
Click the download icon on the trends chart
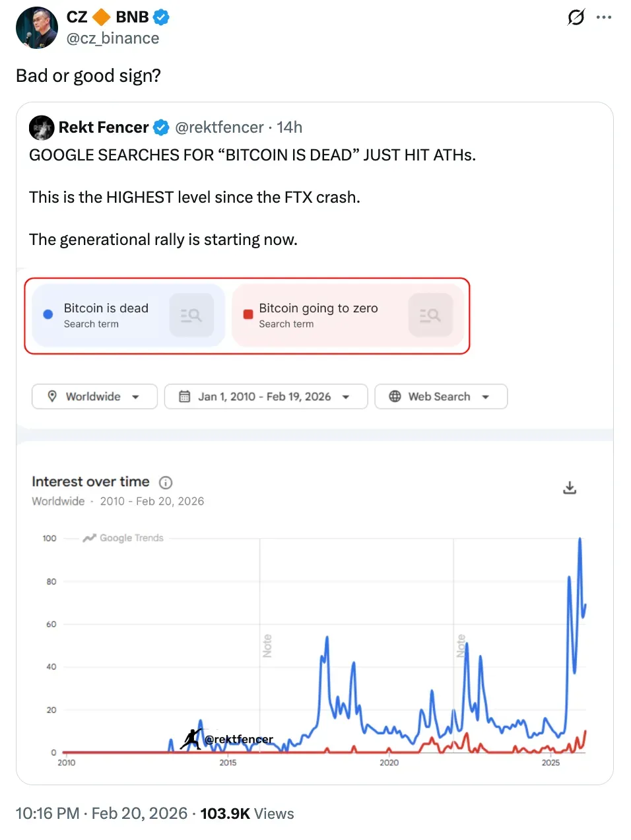pos(569,487)
